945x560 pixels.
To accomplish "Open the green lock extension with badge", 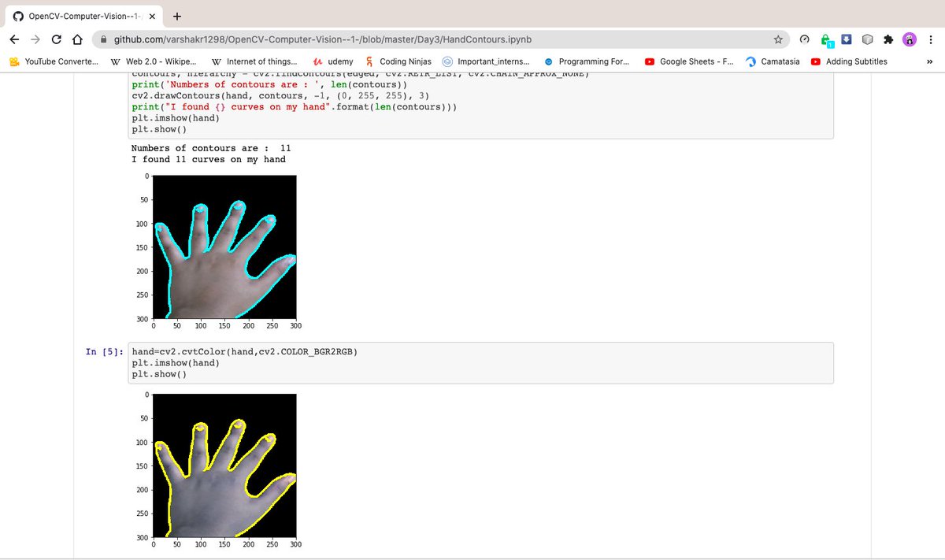I will (825, 39).
